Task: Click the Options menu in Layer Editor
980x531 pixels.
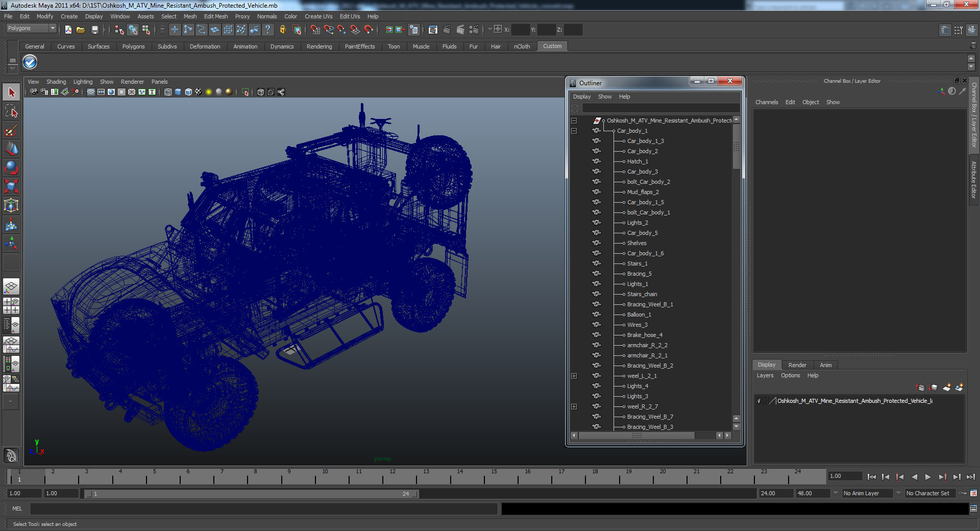Action: point(790,375)
